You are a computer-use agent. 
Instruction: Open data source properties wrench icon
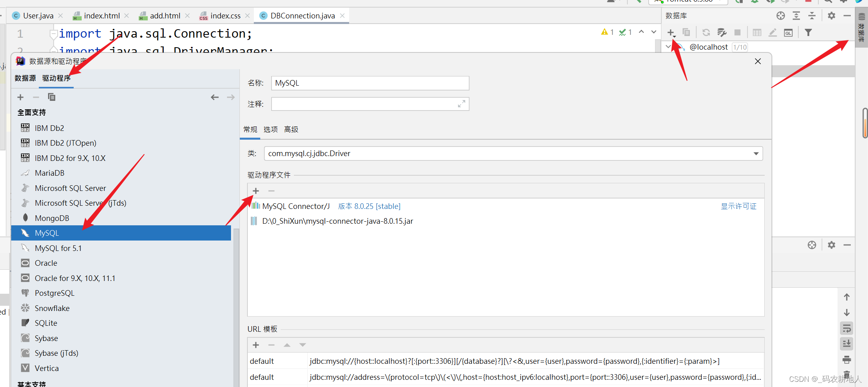tap(722, 32)
